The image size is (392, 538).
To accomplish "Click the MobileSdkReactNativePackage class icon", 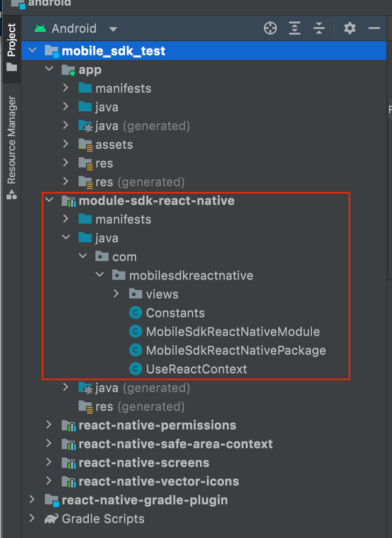I will coord(136,351).
